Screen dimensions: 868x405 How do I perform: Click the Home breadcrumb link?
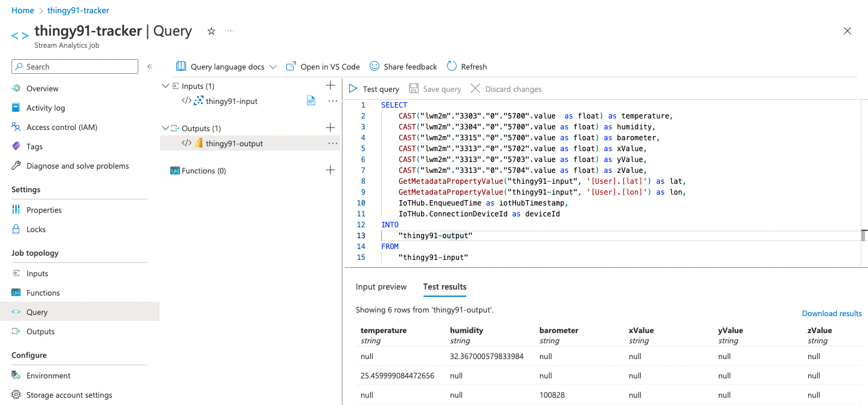coord(22,10)
